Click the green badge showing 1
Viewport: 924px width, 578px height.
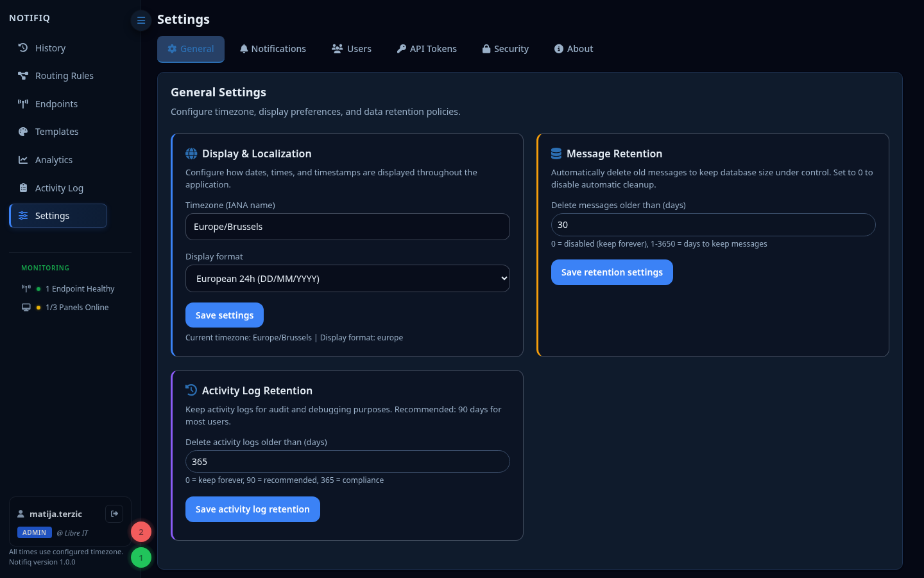141,557
